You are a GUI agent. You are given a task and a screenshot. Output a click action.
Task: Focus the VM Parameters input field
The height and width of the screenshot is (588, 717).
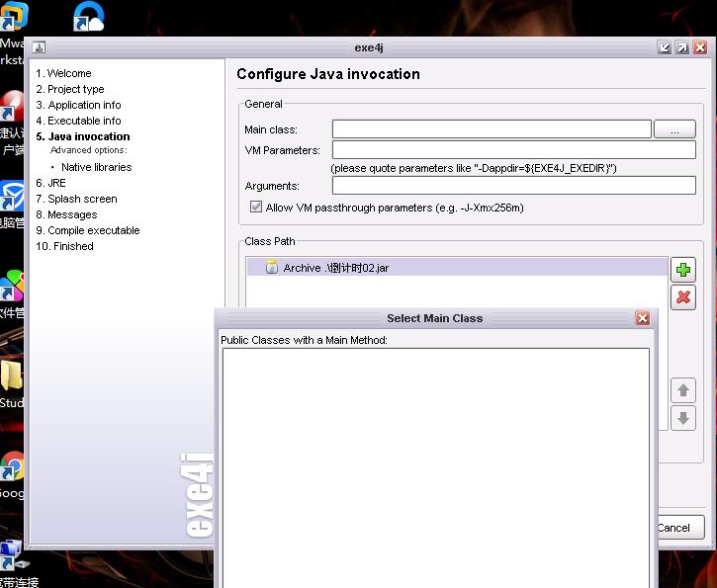[514, 150]
